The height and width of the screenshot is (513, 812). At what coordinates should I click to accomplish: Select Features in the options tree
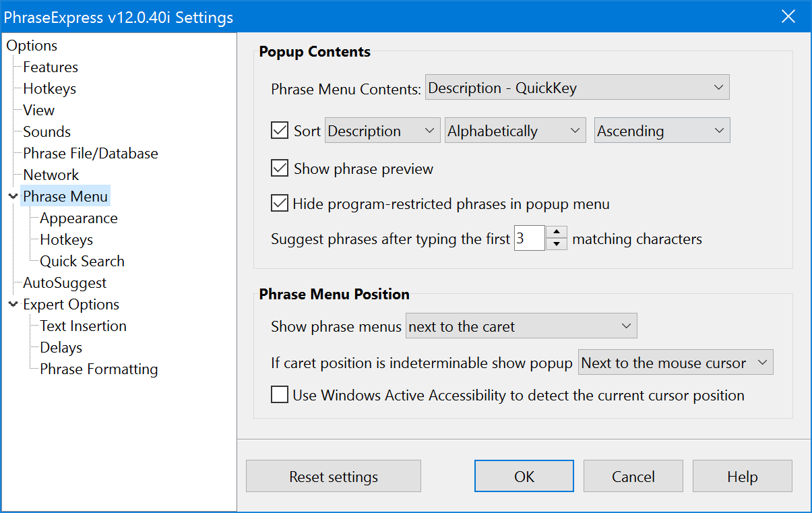coord(51,67)
